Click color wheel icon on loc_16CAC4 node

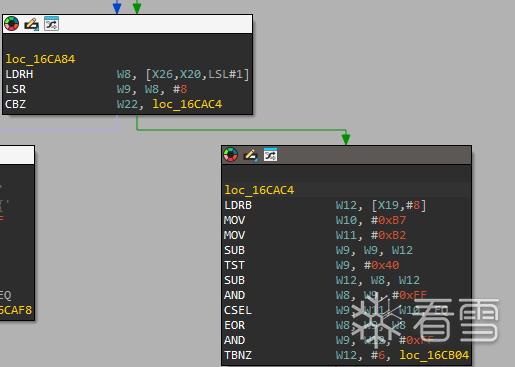point(231,155)
